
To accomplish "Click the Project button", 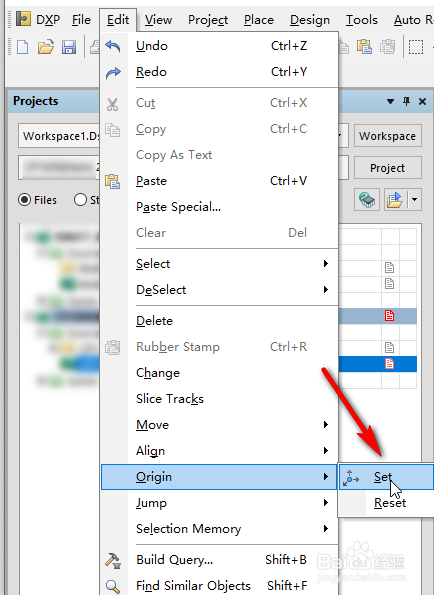I will coord(388,168).
